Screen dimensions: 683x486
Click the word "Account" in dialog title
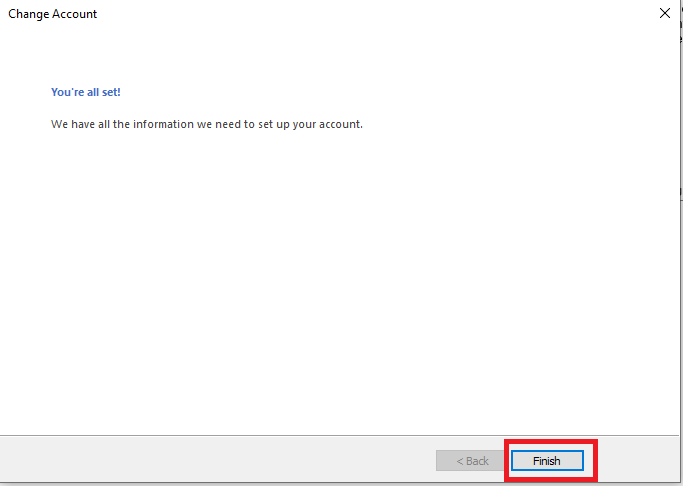point(74,14)
